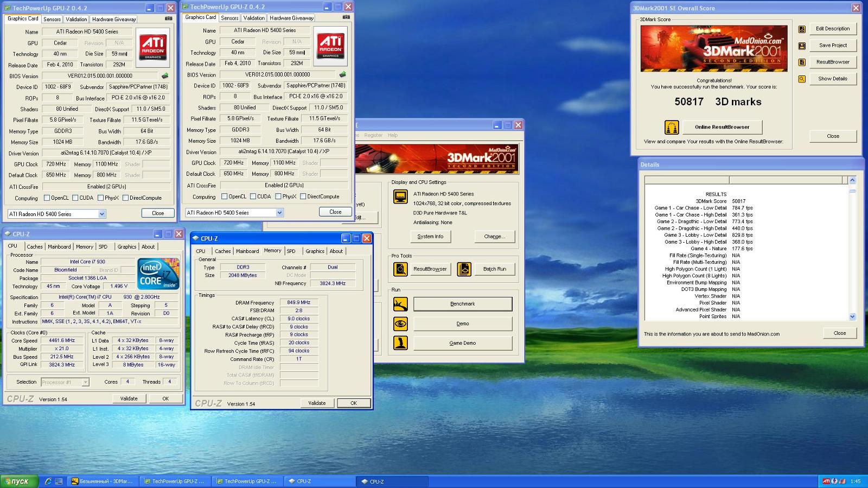Click Benchmark button in 3DMark2001
This screenshot has width=868, height=488.
[x=463, y=304]
